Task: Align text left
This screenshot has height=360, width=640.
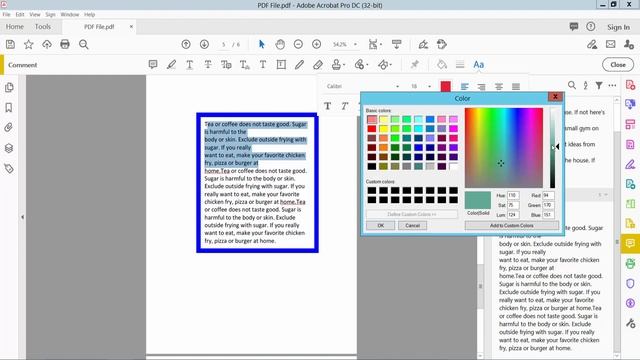Action: (464, 87)
